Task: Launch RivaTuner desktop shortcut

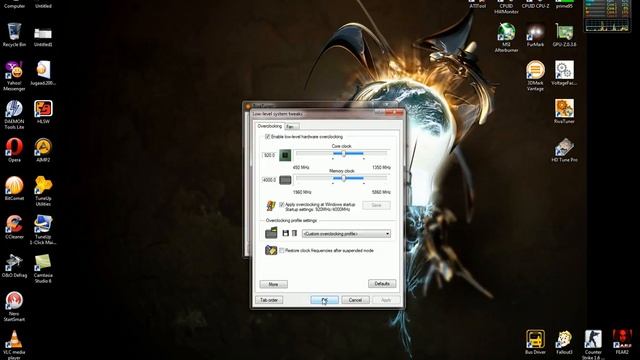Action: (564, 111)
